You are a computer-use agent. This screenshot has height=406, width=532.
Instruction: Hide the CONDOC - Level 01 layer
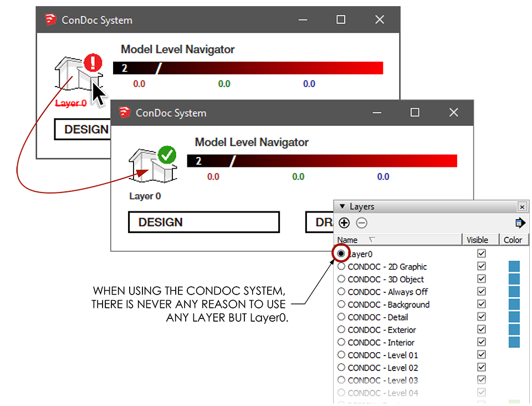482,354
